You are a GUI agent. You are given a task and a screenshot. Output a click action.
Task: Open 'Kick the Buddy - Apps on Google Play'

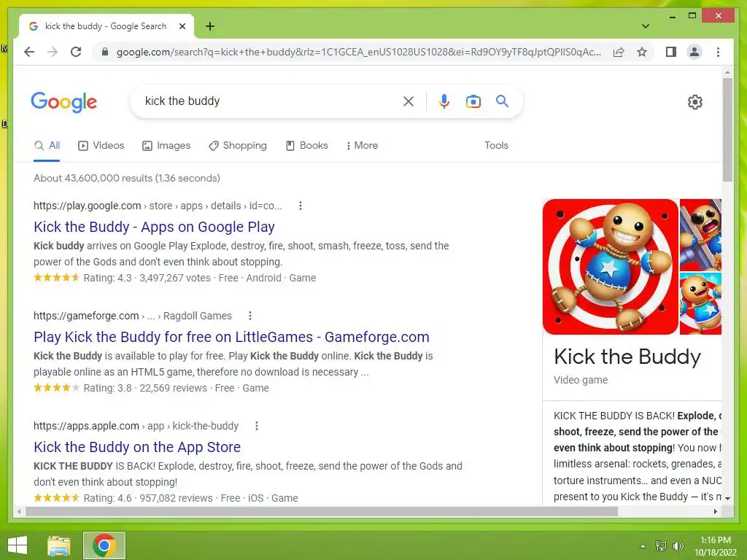tap(154, 227)
